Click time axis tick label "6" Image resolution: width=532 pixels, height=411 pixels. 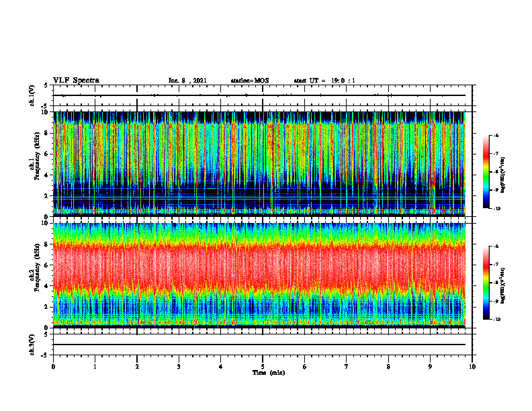click(305, 367)
